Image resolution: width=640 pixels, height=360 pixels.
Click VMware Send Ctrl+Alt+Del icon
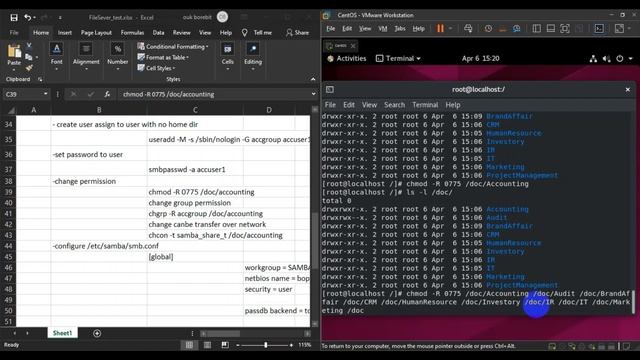pos(468,29)
